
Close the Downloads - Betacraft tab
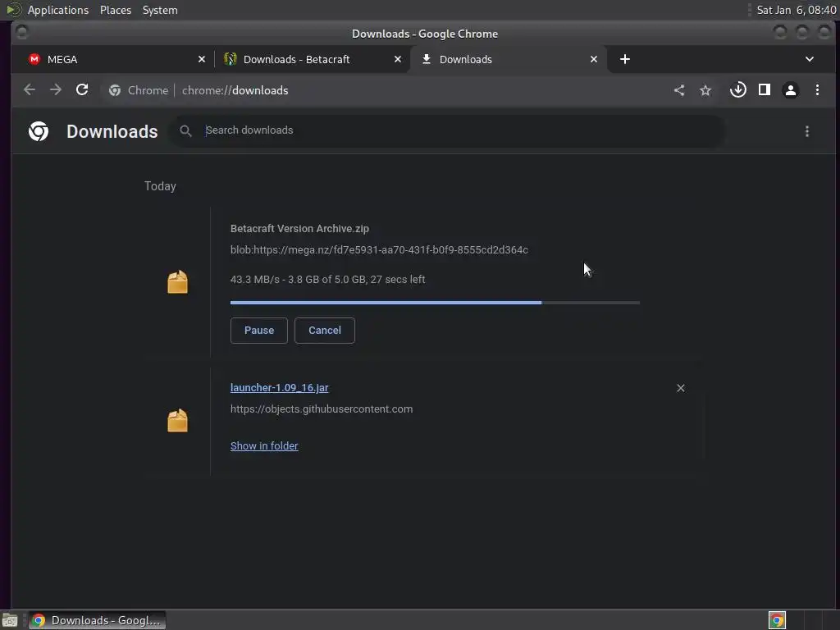(x=398, y=59)
